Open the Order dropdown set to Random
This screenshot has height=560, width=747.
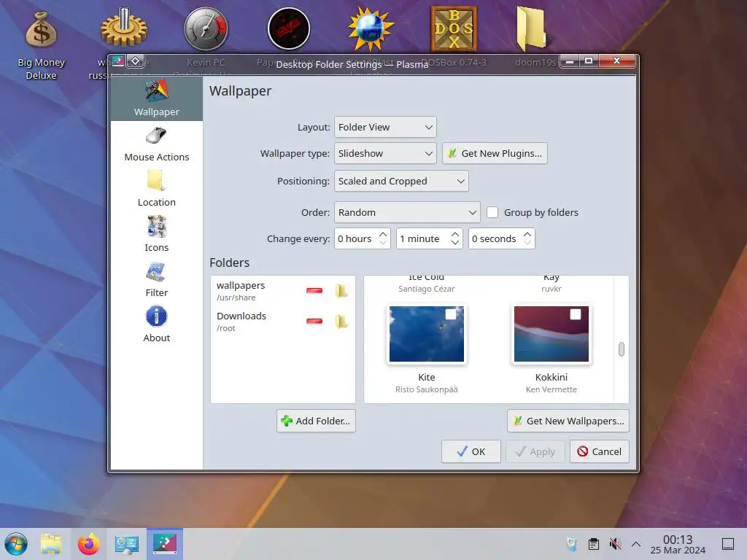[407, 212]
